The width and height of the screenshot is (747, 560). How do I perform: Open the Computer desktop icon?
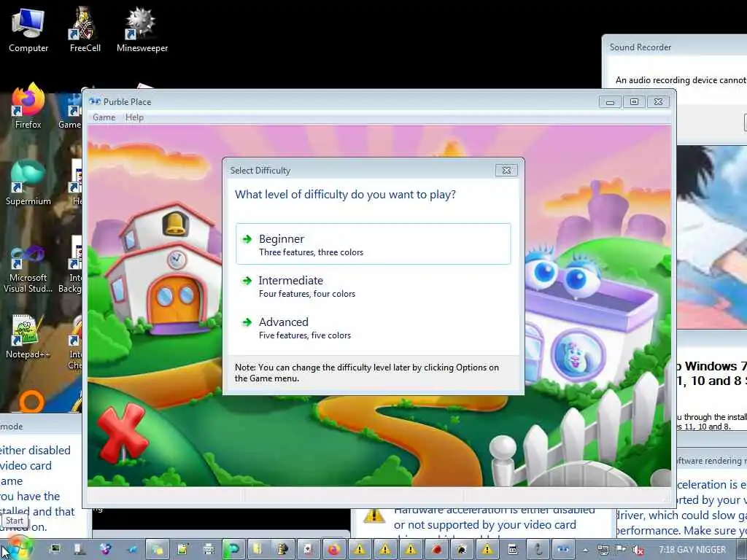(x=28, y=29)
